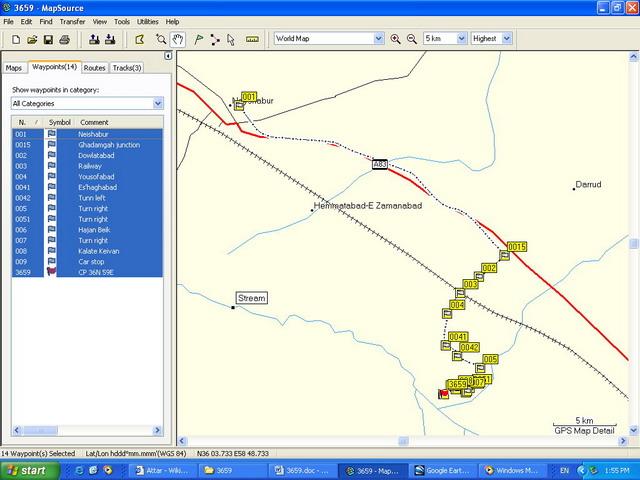Select the Car stop waypoint row
Viewport: 640px width, 480px height.
(x=87, y=262)
